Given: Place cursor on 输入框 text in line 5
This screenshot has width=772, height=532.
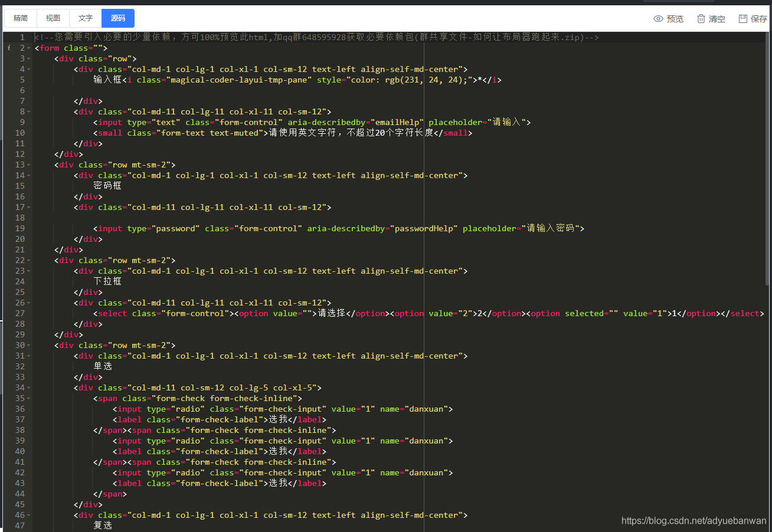Looking at the screenshot, I should pos(107,80).
